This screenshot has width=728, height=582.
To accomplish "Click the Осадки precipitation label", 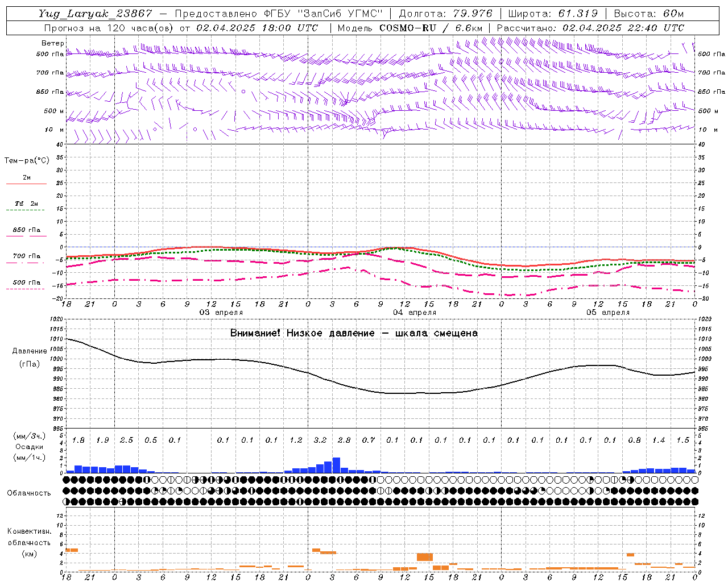I will (30, 447).
